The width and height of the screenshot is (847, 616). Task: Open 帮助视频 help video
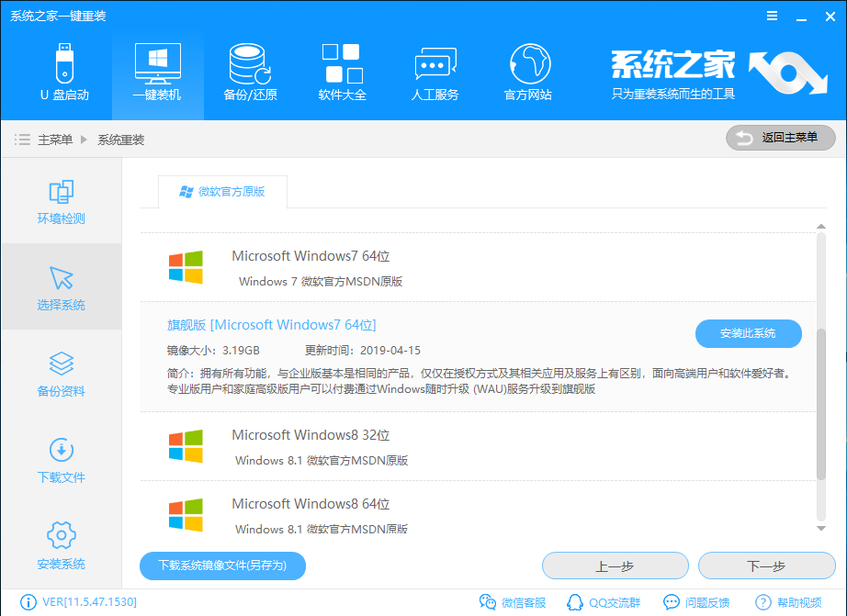(x=788, y=602)
